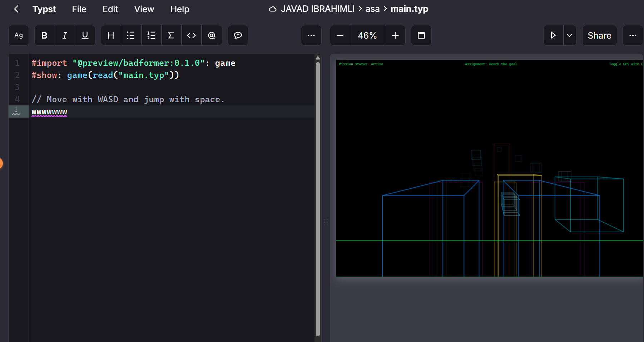Viewport: 644px width, 342px height.
Task: Apply italic formatting
Action: [65, 35]
